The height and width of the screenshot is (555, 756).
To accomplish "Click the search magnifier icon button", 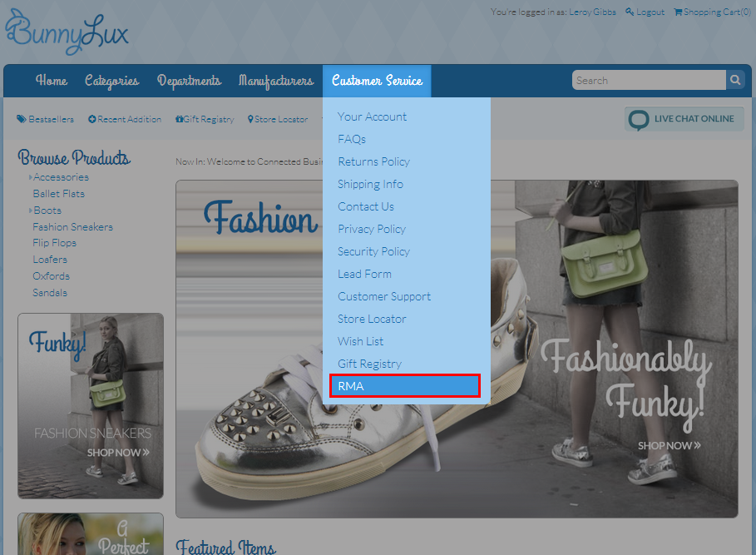I will pyautogui.click(x=734, y=80).
